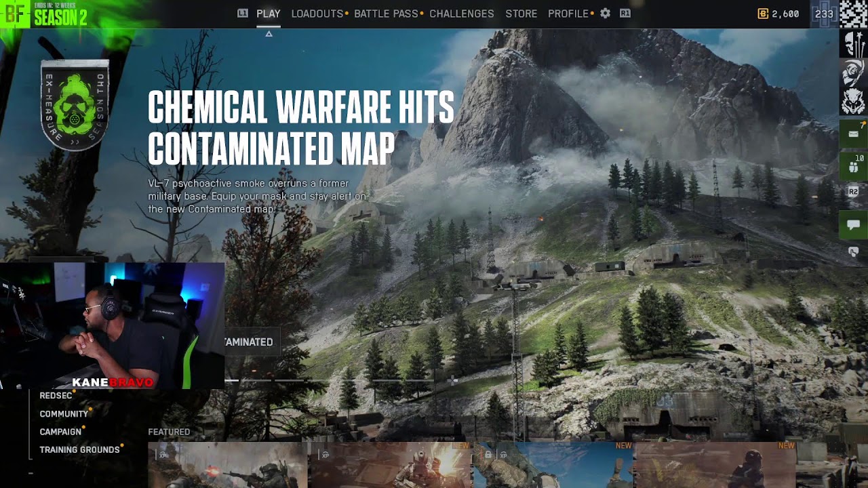The image size is (868, 488).
Task: Open the mail inbox with 7 notifications
Action: [x=853, y=134]
